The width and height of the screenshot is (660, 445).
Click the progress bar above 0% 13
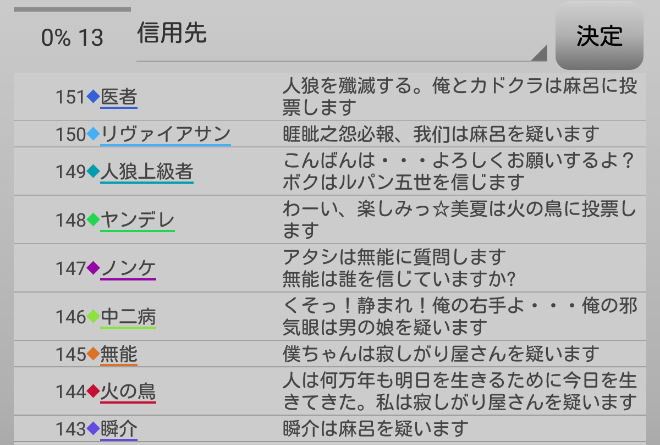coord(65,9)
